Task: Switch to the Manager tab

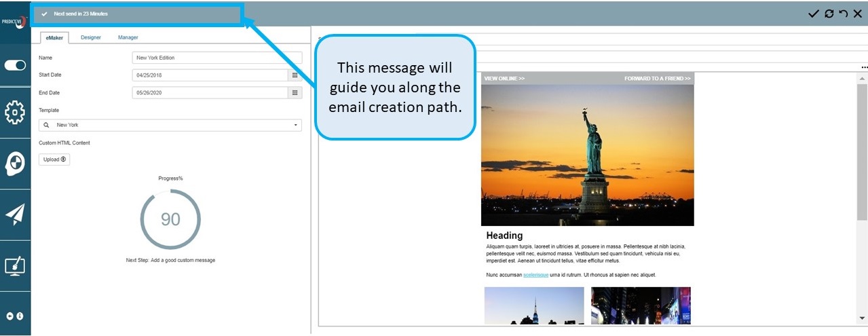Action: click(128, 37)
